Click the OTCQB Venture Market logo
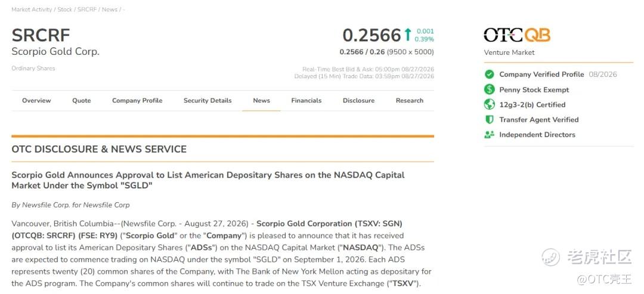This screenshot has width=644, height=294. 516,35
